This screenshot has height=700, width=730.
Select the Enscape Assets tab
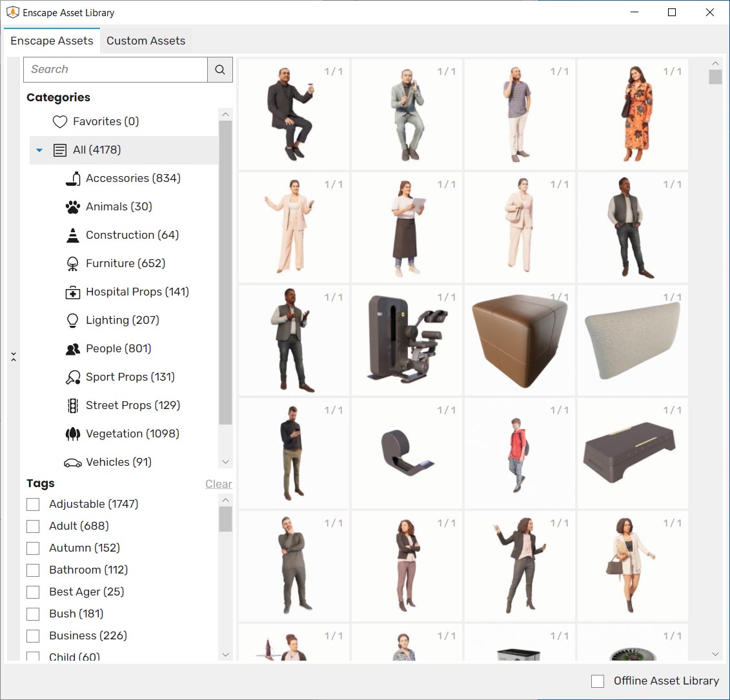[52, 40]
